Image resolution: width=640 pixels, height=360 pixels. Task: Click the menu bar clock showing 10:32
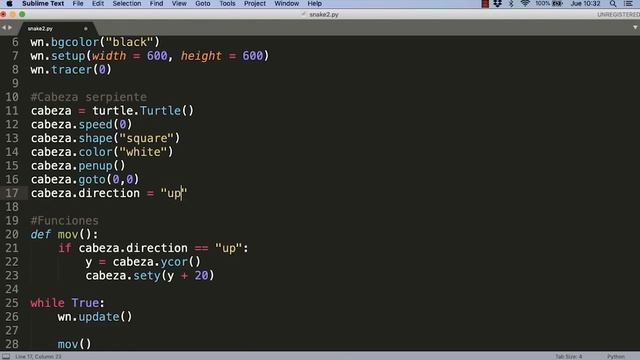[585, 4]
